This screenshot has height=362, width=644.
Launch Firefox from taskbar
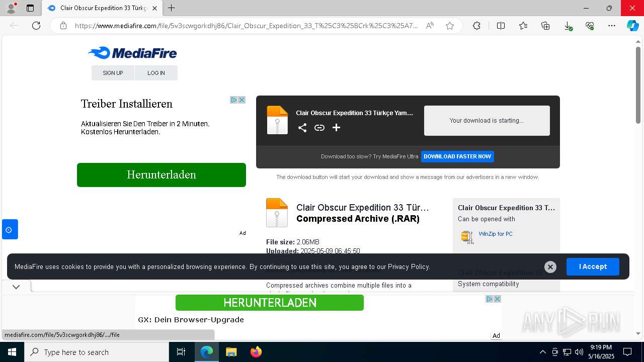256,352
